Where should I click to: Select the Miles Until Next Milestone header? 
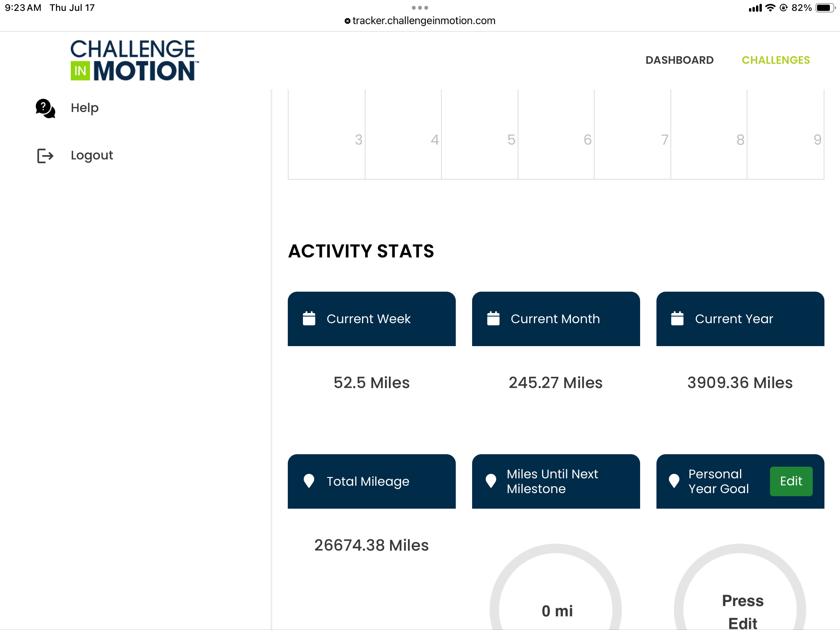pos(556,481)
